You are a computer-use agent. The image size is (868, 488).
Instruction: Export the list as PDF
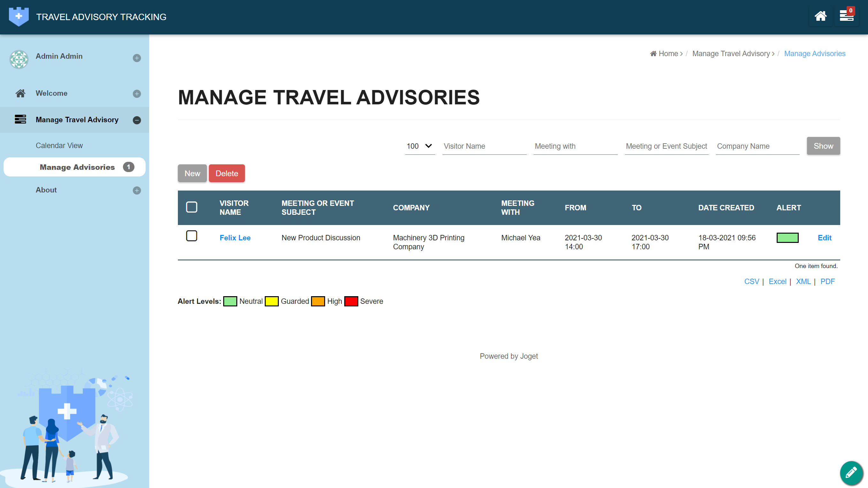[827, 282]
